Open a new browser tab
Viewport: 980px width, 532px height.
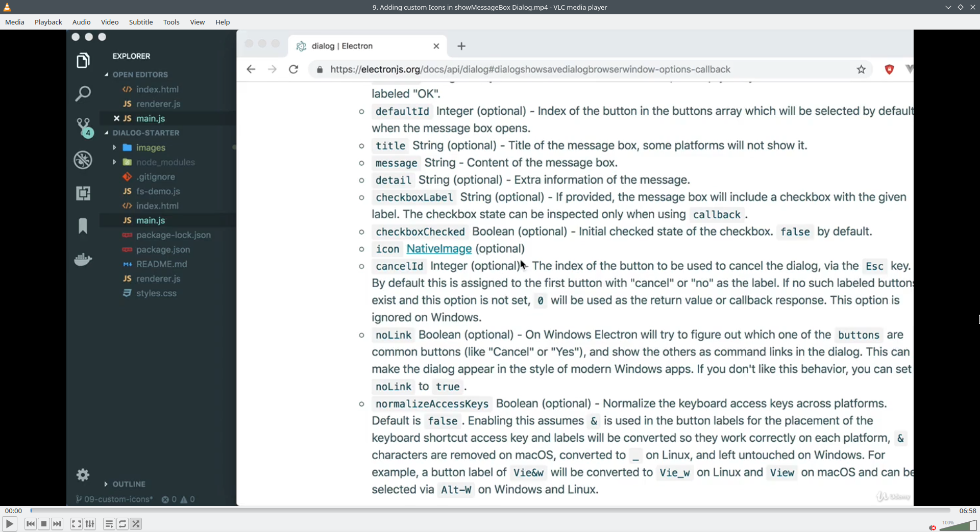click(x=461, y=46)
